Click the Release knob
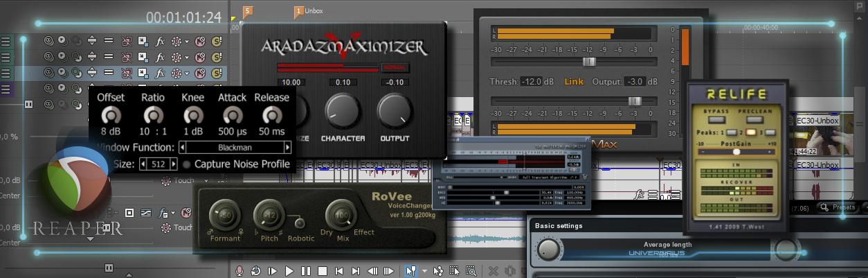The image size is (868, 278). (x=272, y=115)
